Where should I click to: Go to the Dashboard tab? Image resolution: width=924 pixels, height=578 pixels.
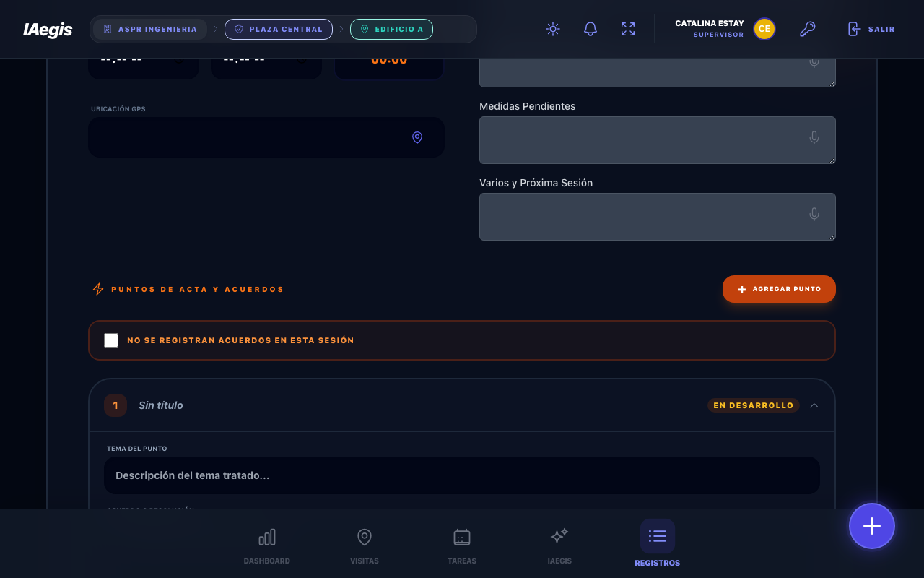(267, 545)
